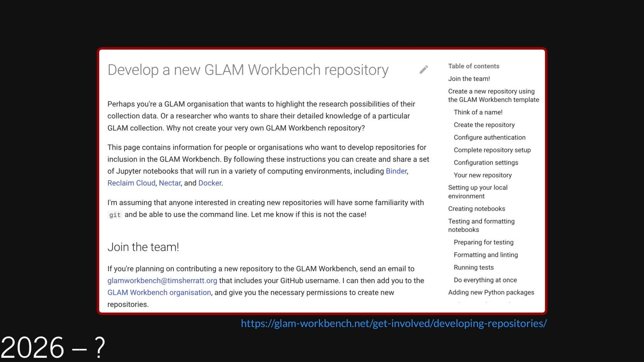Image resolution: width=644 pixels, height=362 pixels.
Task: Click the page title 'Develop a new GLAM Workbench repository'
Action: [248, 70]
